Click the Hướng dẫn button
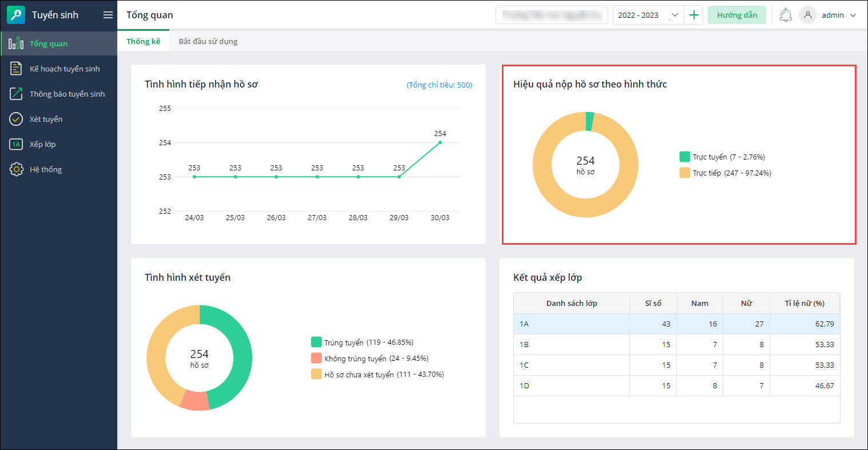Viewport: 868px width, 450px height. [x=736, y=15]
